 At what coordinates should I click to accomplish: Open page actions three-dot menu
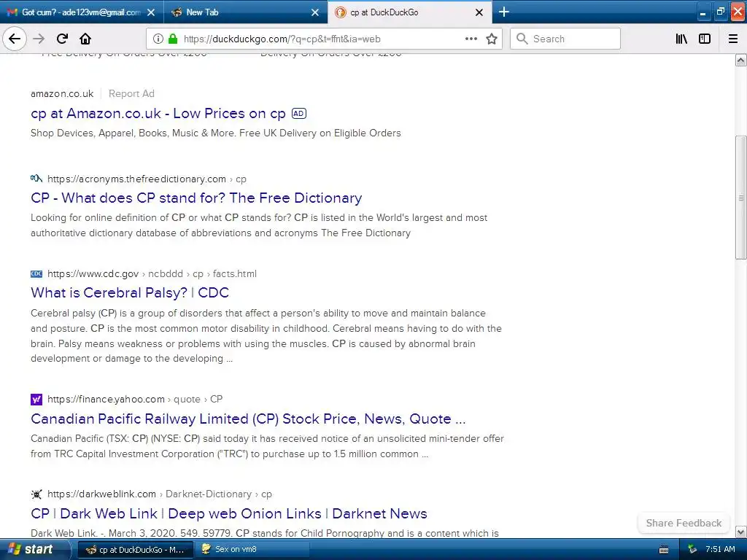click(x=471, y=39)
